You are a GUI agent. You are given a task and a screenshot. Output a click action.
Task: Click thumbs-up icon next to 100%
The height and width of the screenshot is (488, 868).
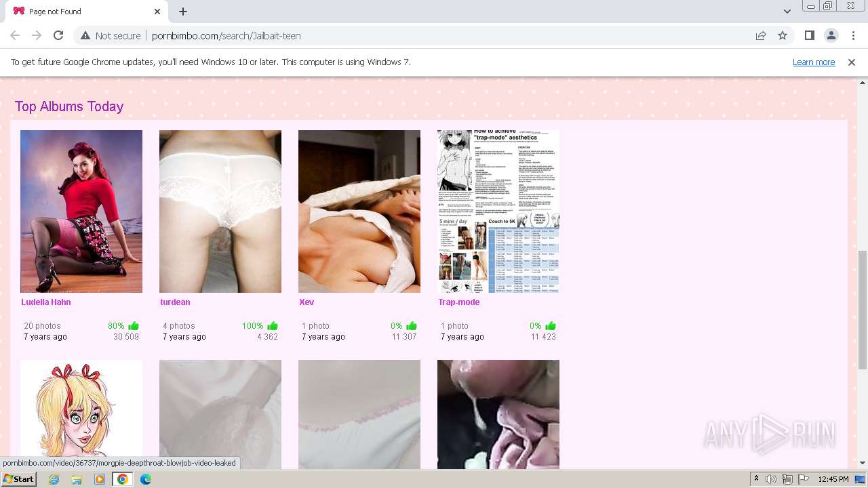(273, 326)
